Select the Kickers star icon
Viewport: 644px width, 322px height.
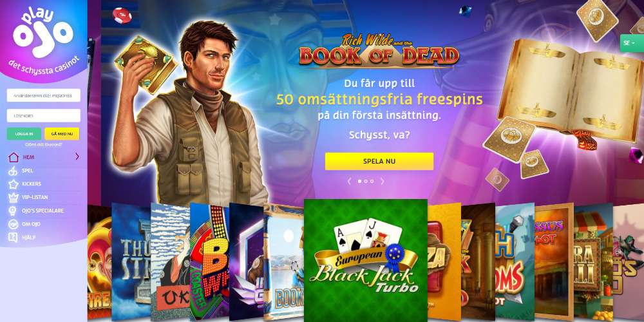(x=14, y=184)
